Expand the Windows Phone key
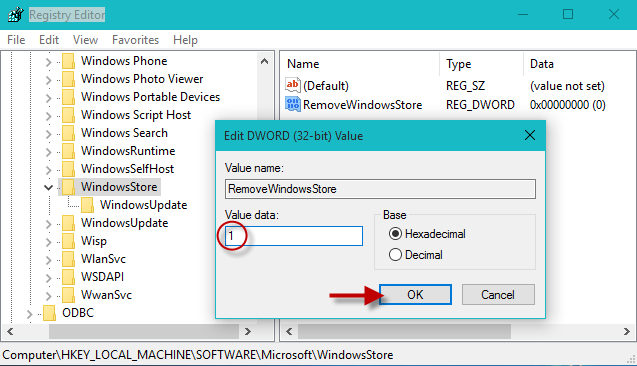This screenshot has height=366, width=637. [x=48, y=62]
